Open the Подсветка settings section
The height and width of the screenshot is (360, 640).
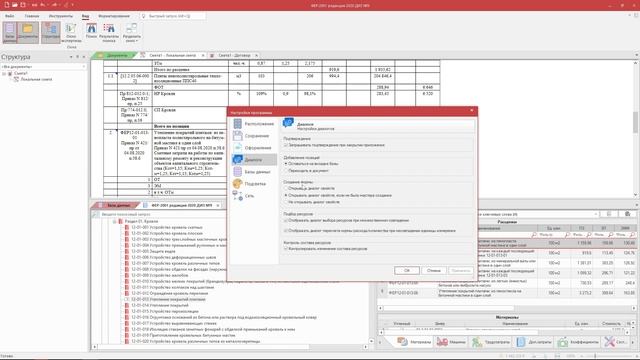tap(254, 184)
